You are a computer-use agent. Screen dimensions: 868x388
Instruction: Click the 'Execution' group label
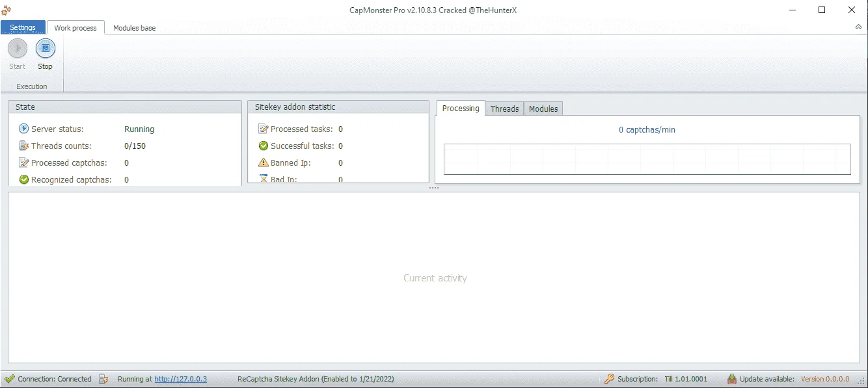32,86
